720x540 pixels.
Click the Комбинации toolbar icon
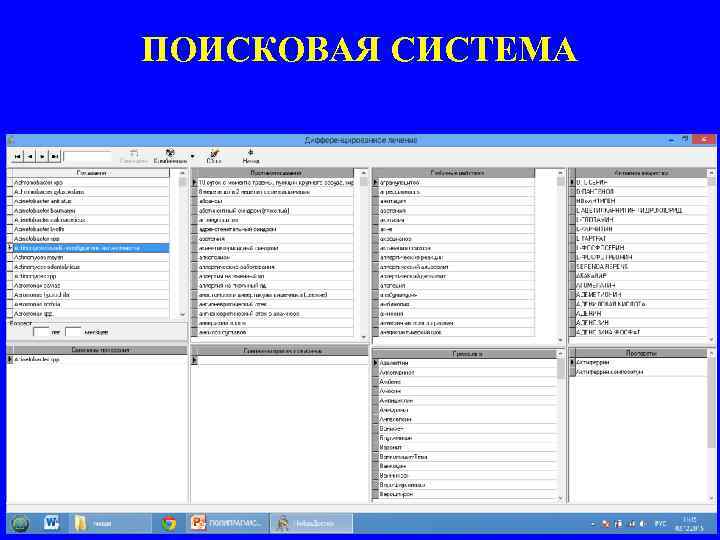tap(170, 156)
